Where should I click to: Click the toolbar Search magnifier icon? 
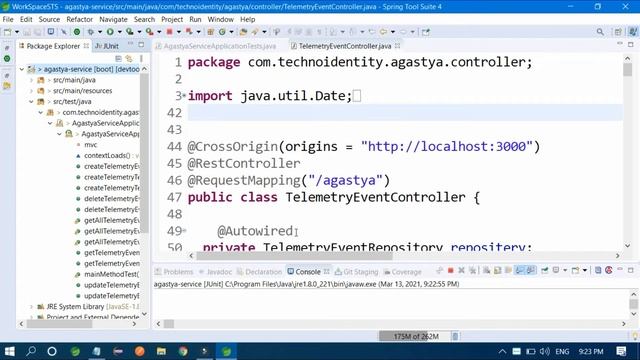click(x=600, y=32)
